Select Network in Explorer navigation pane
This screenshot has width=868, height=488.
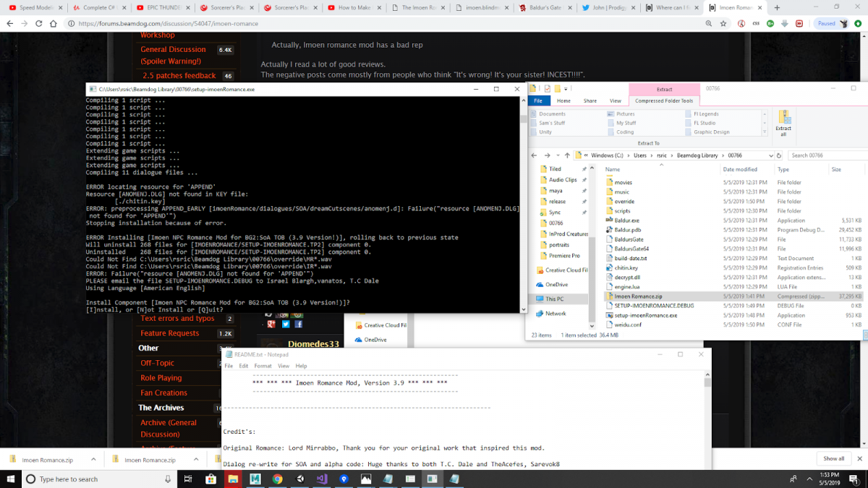[x=556, y=313]
